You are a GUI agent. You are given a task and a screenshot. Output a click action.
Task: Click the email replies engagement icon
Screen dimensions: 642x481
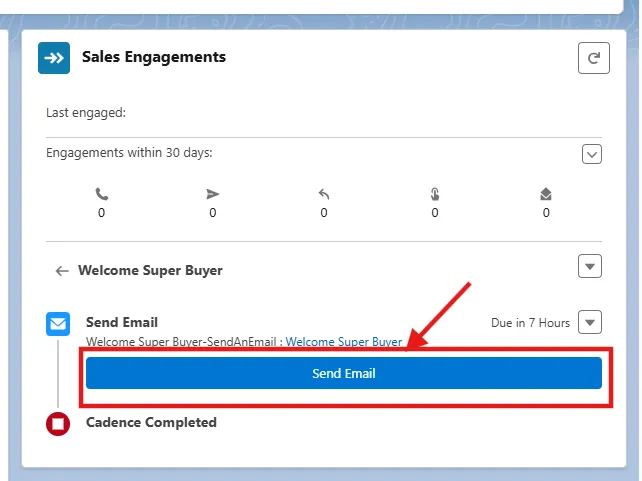pos(323,194)
